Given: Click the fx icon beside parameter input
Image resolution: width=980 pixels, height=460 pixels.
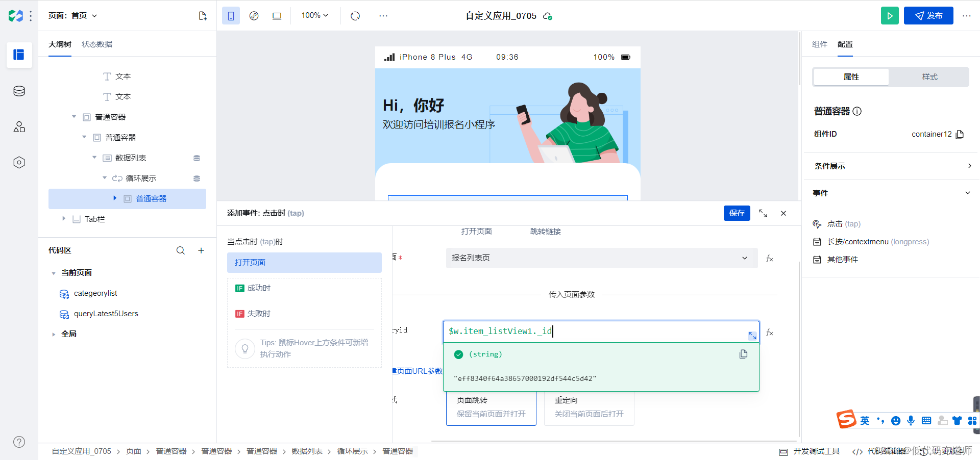Looking at the screenshot, I should click(770, 333).
